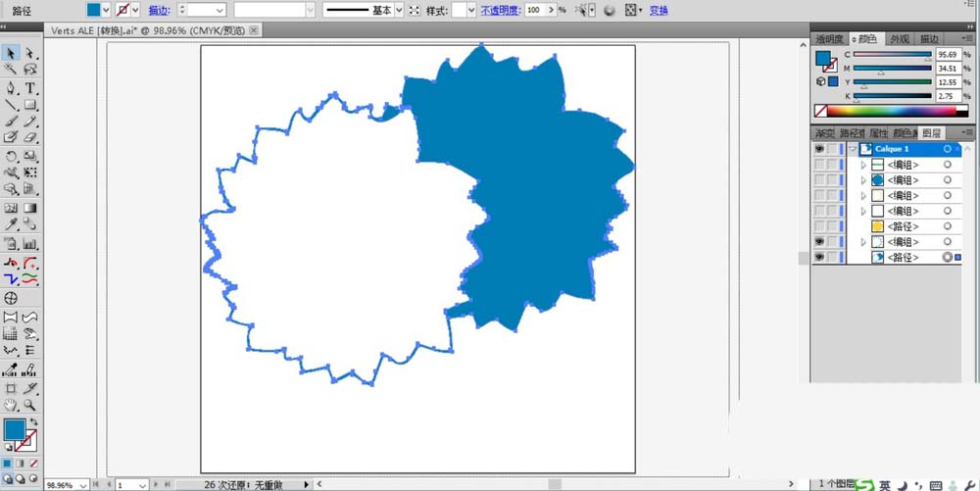Open fill color dropdown in control bar

click(105, 10)
